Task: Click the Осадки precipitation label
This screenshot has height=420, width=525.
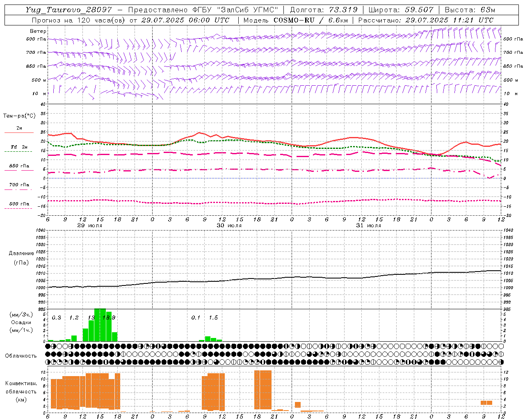Action: click(21, 322)
